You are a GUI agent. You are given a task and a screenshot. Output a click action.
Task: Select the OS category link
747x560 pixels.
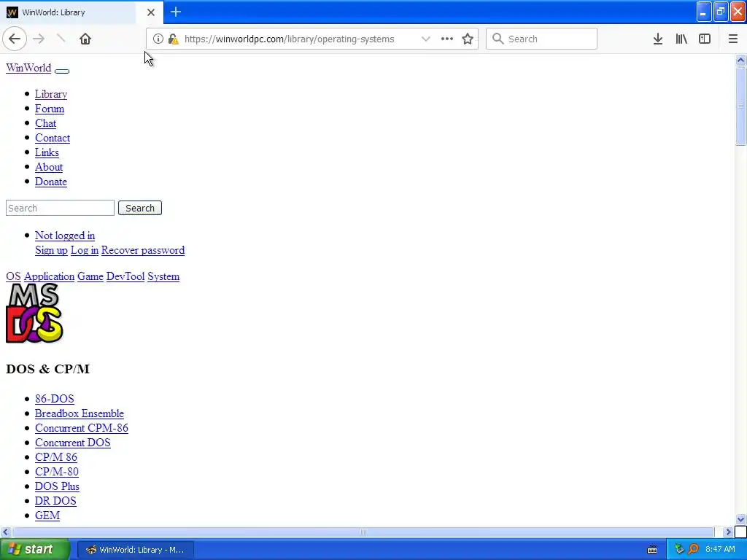(x=13, y=276)
